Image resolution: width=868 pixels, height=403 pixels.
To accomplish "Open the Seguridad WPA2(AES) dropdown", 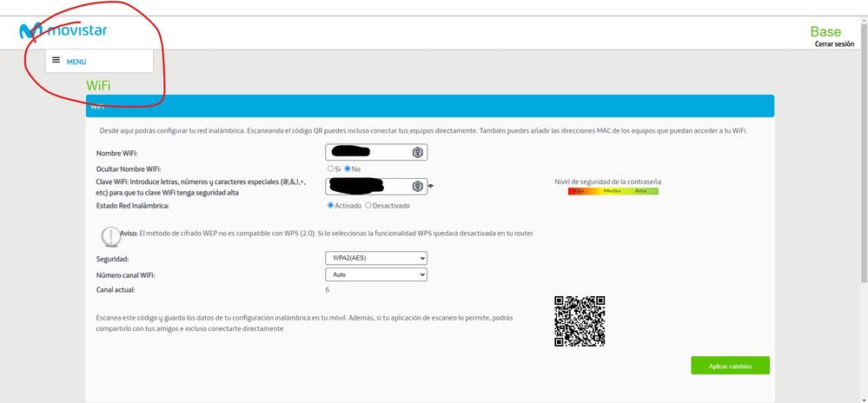I will (376, 258).
